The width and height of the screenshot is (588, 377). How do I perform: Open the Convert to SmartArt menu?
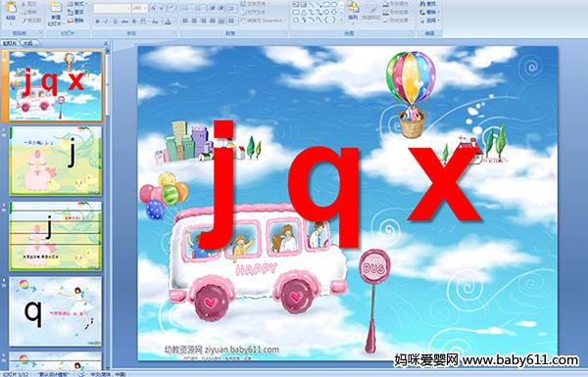(265, 21)
